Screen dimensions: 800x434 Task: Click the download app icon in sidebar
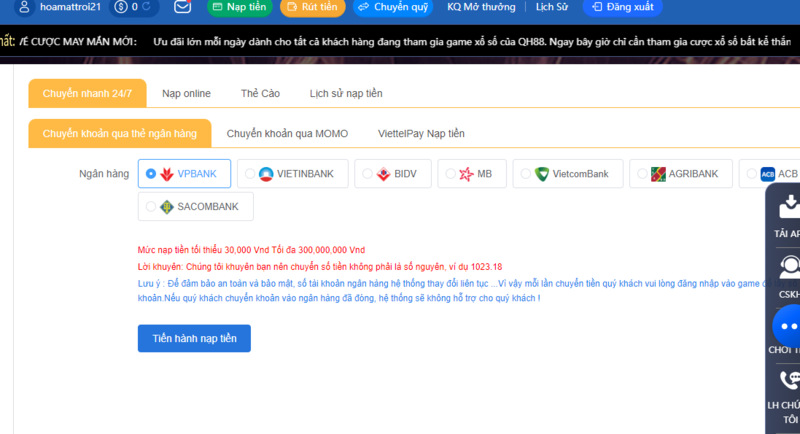coord(789,205)
